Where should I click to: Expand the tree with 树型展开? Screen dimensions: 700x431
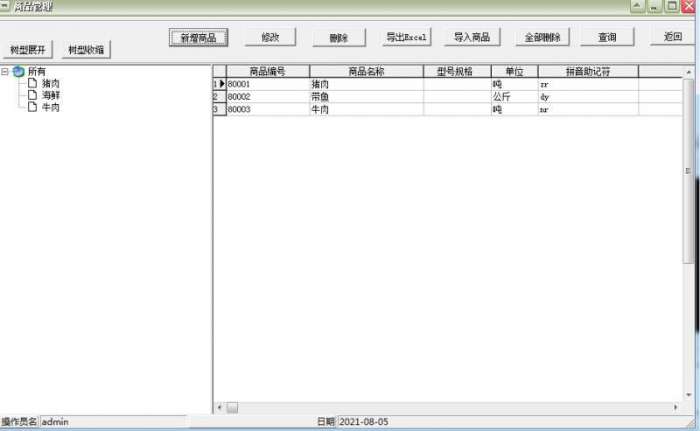(28, 50)
